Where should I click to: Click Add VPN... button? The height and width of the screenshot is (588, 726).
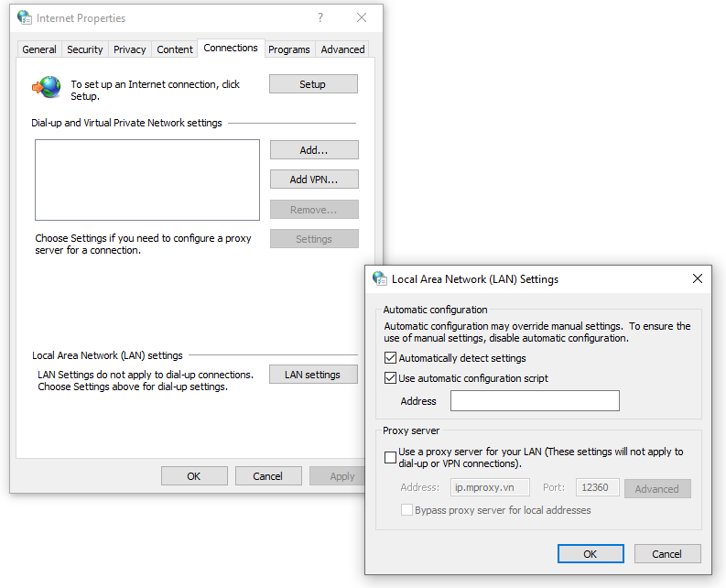pos(314,180)
